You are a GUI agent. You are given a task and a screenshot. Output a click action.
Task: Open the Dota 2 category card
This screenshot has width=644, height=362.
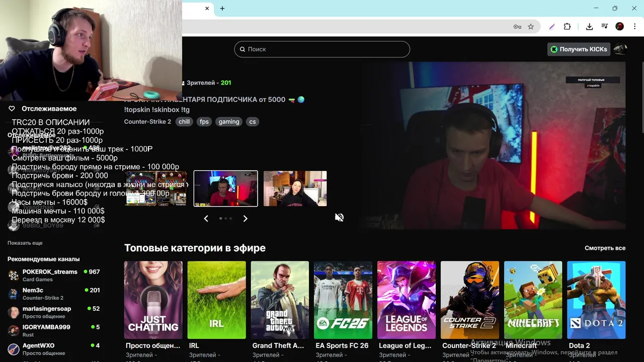596,300
